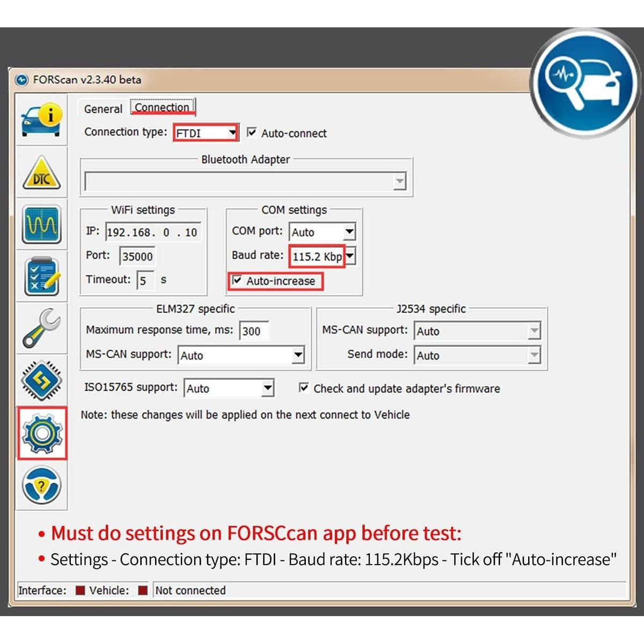Toggle Check and update adapter's firmware
Screen dimensions: 644x644
pyautogui.click(x=304, y=389)
